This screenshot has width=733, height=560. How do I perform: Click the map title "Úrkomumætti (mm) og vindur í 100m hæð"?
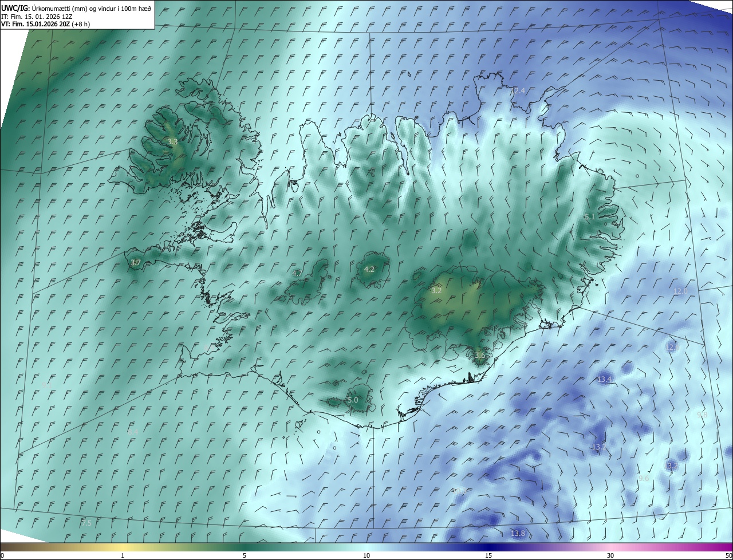coord(92,8)
